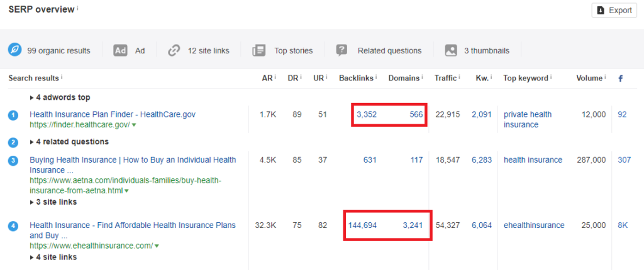Click the thumbnails image icon
The width and height of the screenshot is (644, 270).
451,50
